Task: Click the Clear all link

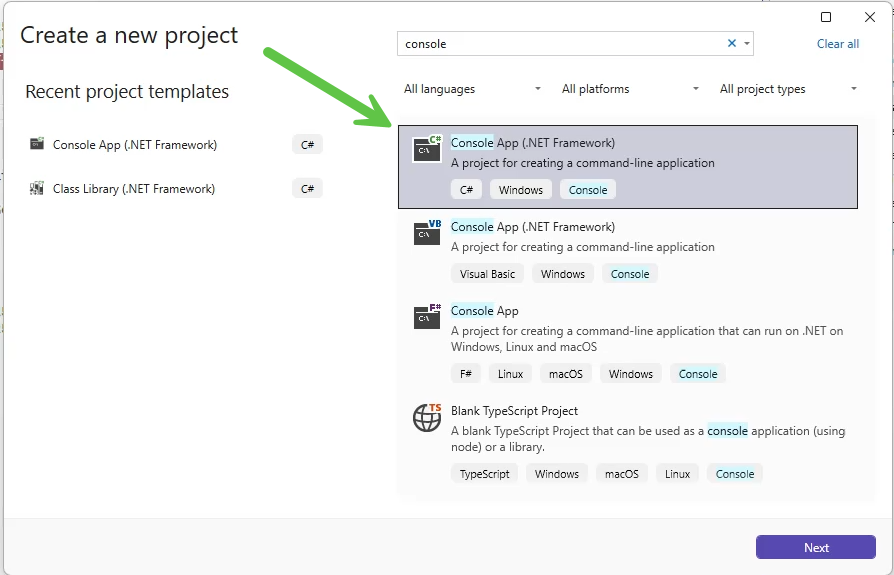Action: tap(838, 44)
